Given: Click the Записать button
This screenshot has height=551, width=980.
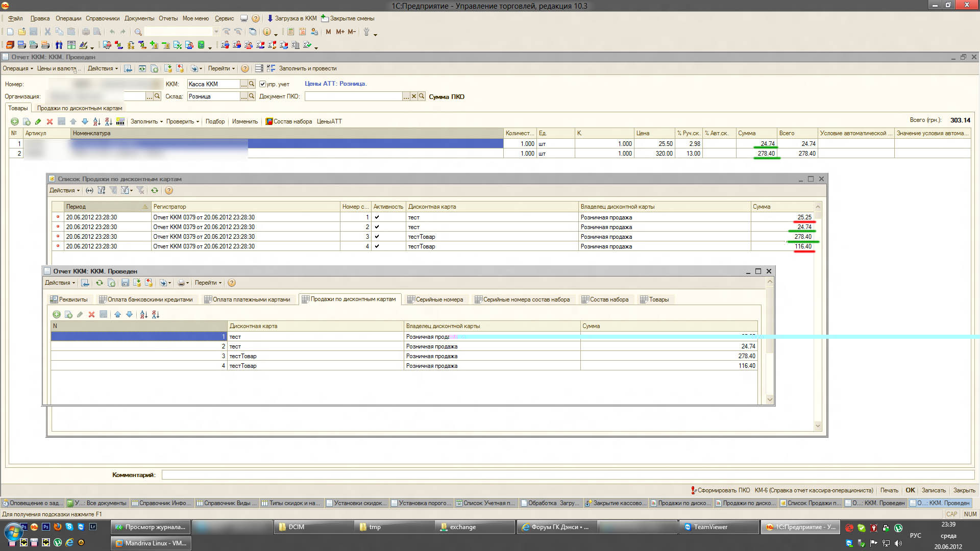Looking at the screenshot, I should pos(934,490).
